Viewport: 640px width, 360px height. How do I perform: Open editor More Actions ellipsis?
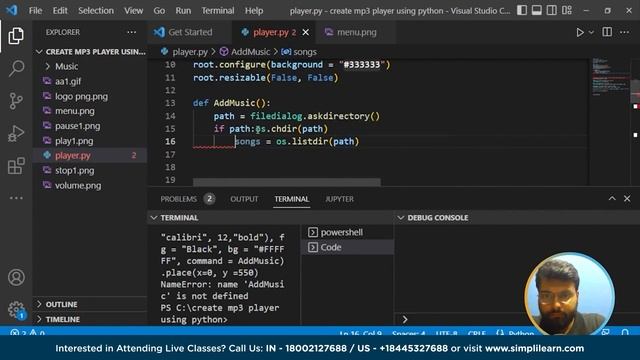[624, 32]
